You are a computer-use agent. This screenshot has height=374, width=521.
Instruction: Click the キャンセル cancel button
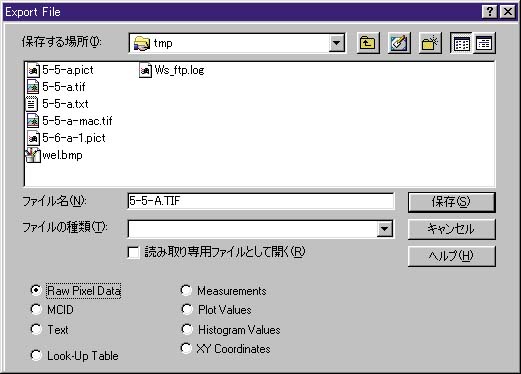point(452,229)
